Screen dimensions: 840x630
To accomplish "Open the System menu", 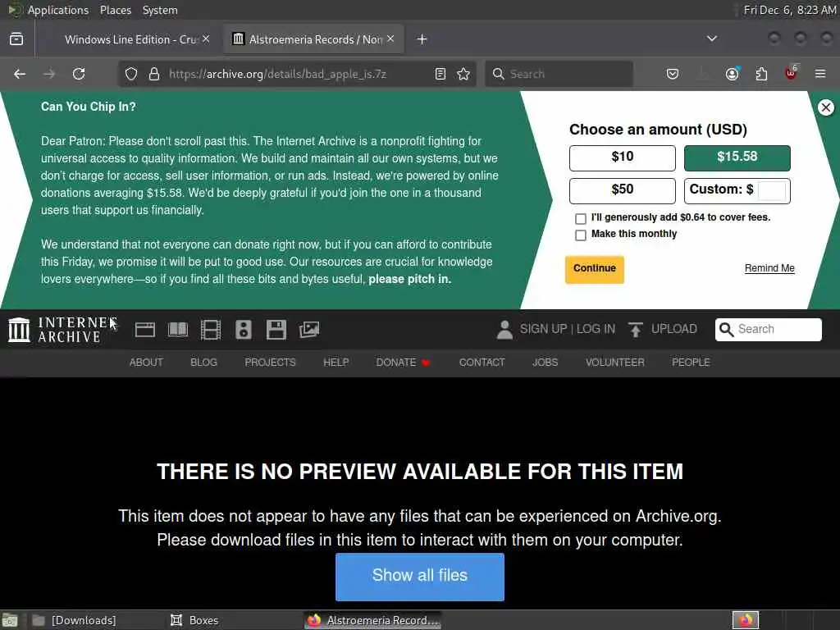I will point(160,10).
